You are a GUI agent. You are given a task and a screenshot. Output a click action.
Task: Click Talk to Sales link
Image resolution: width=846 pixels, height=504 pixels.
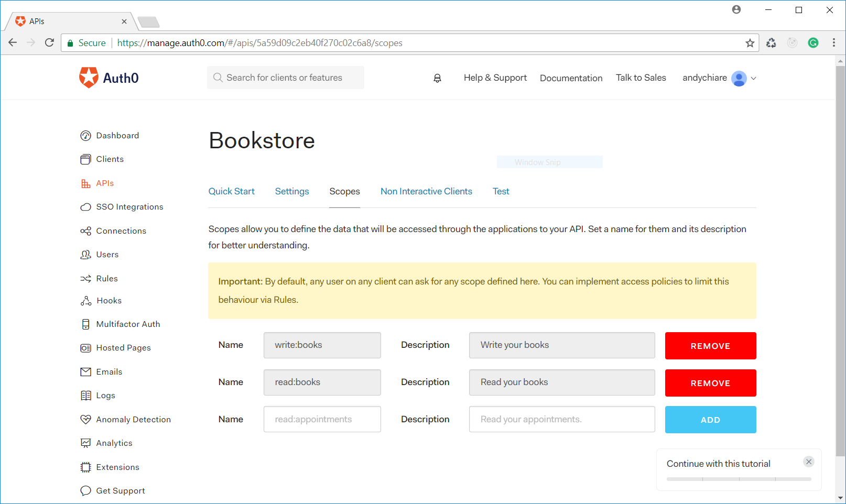pos(641,78)
